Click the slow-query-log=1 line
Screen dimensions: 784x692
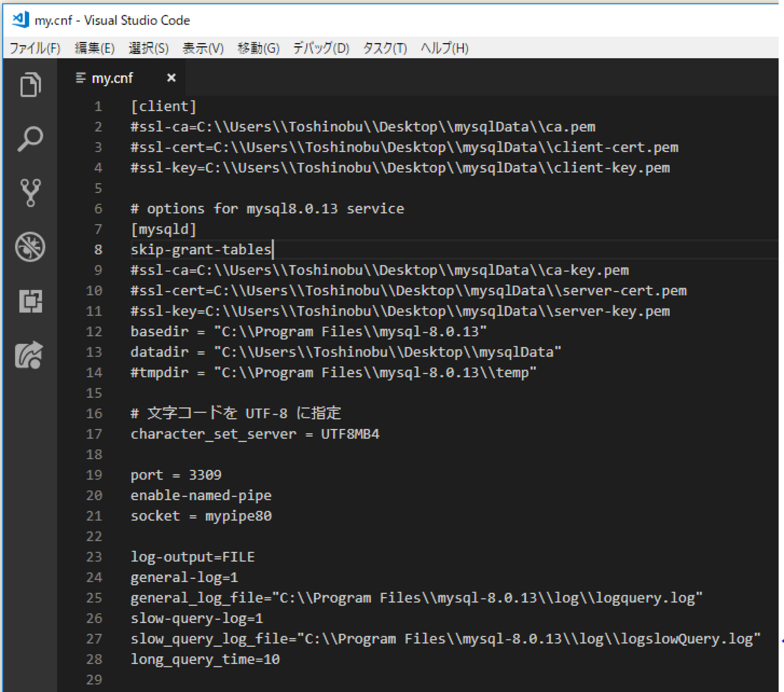click(x=197, y=619)
